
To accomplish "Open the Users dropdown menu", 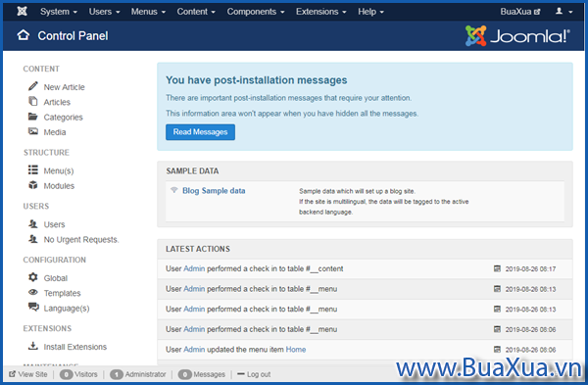I will click(104, 12).
